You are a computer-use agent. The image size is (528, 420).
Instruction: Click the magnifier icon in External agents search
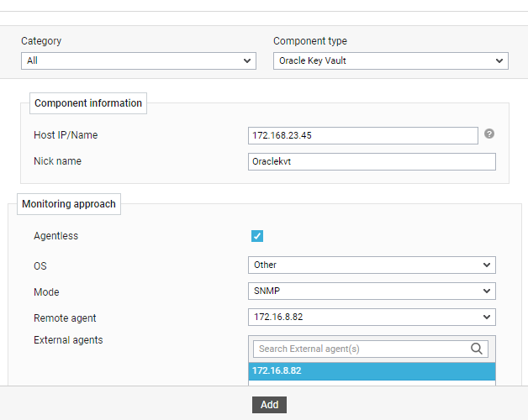tap(478, 349)
